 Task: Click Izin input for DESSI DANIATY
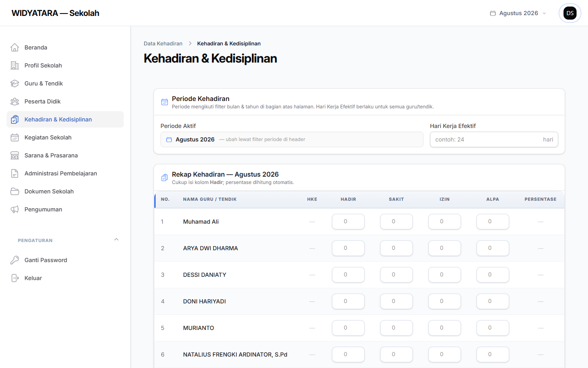(445, 275)
